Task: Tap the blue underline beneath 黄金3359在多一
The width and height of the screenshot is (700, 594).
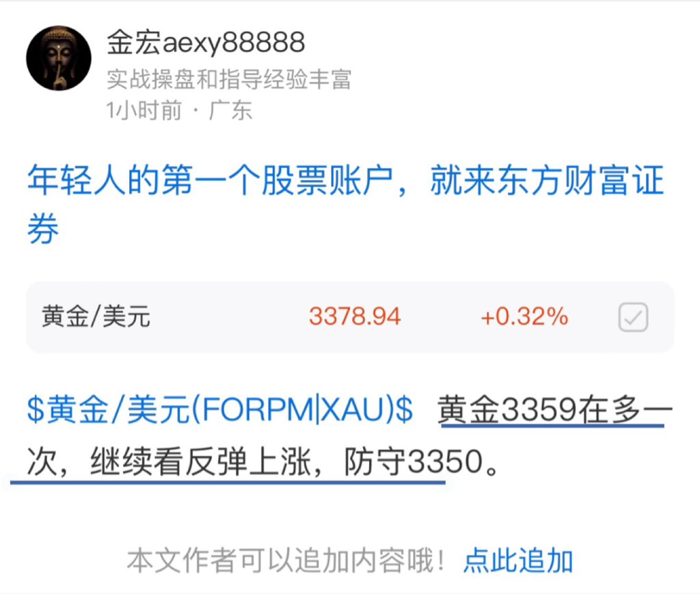Action: point(552,426)
